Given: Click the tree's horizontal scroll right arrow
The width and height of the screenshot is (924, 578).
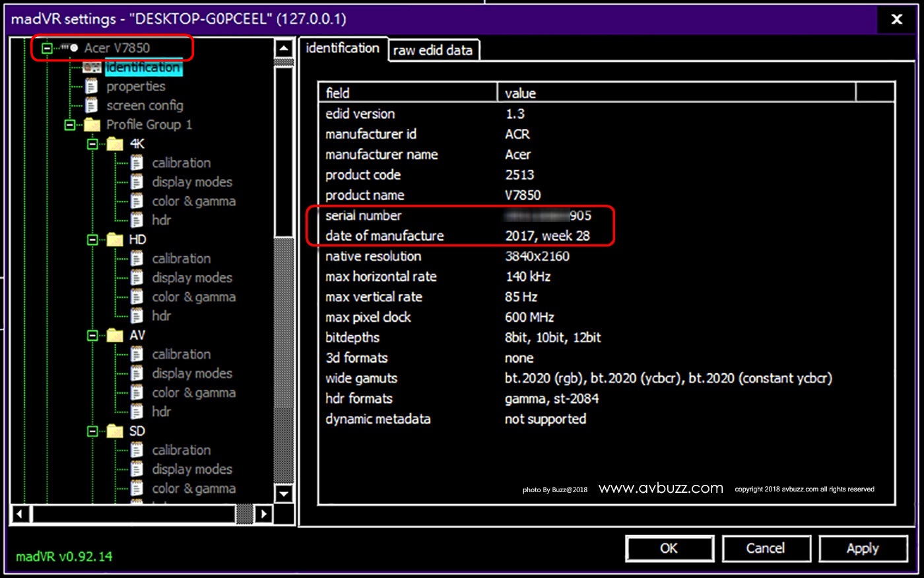Looking at the screenshot, I should tap(263, 513).
